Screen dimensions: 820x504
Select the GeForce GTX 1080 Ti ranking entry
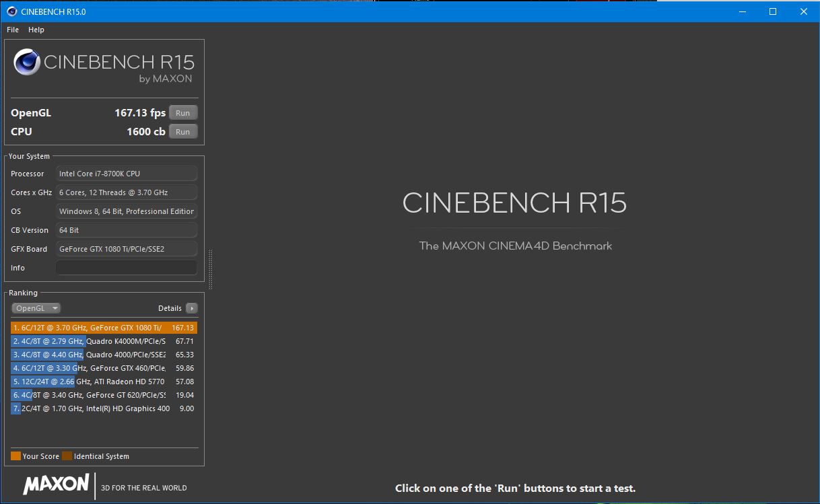coord(104,328)
